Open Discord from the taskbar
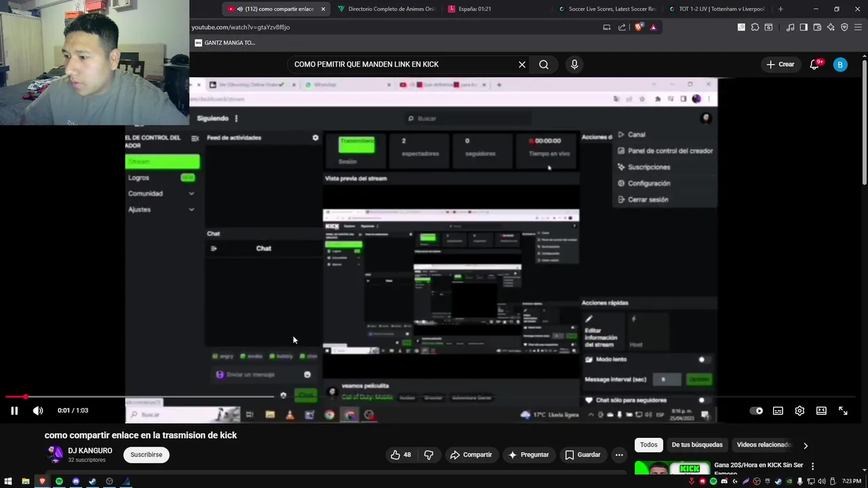Viewport: 868px width, 488px height. pos(76,482)
